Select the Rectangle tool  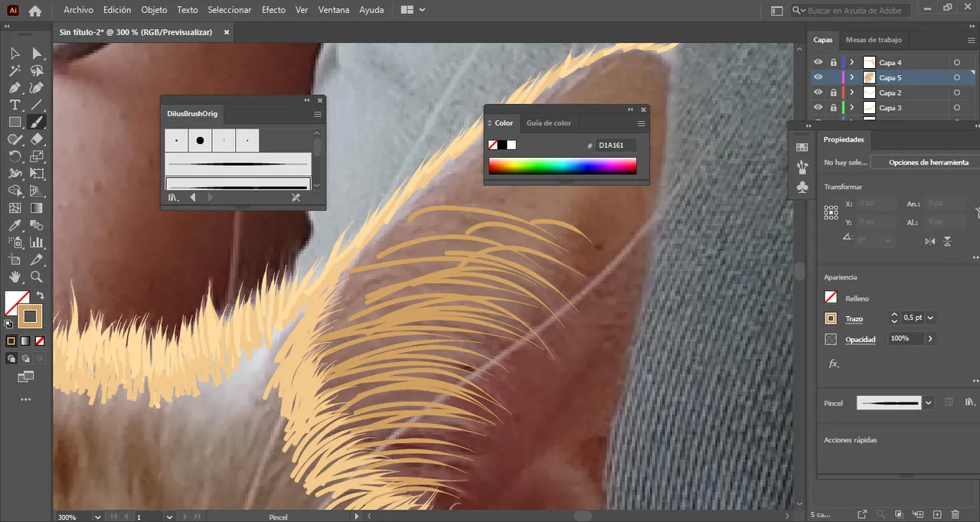pyautogui.click(x=15, y=122)
